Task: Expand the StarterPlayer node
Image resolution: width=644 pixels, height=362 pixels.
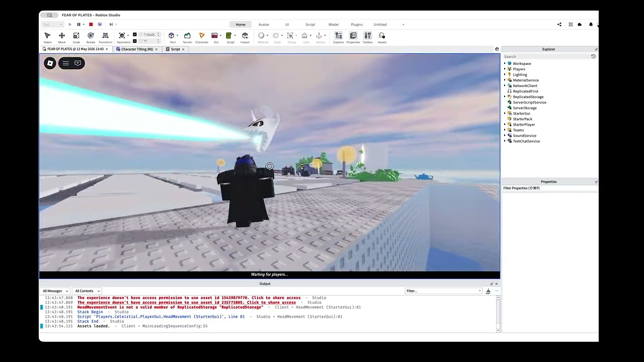Action: click(x=505, y=124)
